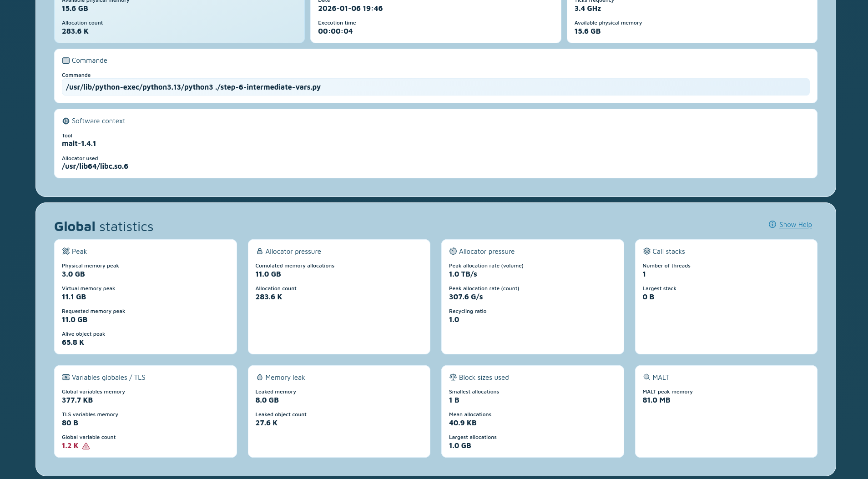Click the Call stacks layers icon
868x479 pixels.
point(646,252)
